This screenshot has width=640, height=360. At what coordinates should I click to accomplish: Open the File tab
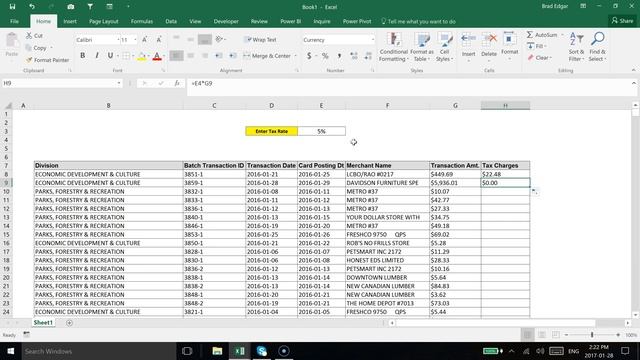pos(14,21)
